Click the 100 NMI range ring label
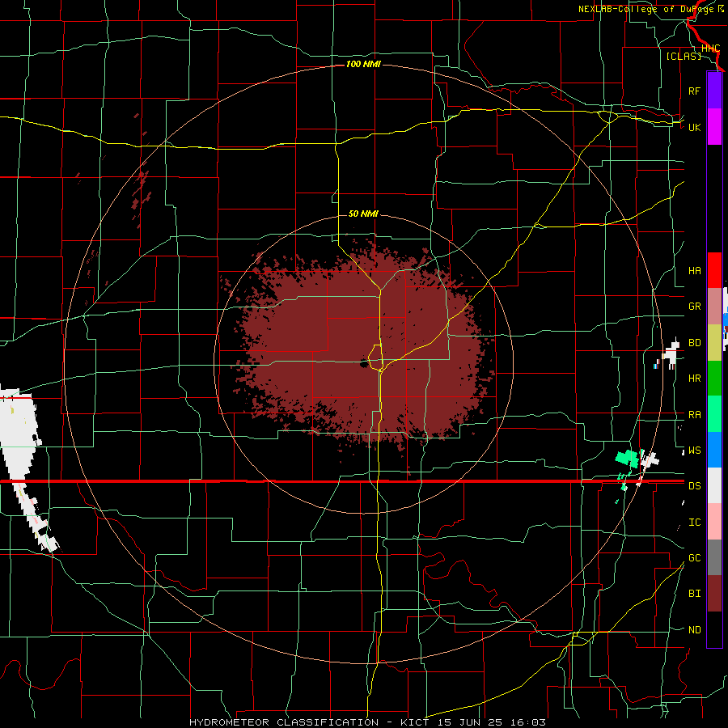The image size is (728, 728). pyautogui.click(x=363, y=64)
